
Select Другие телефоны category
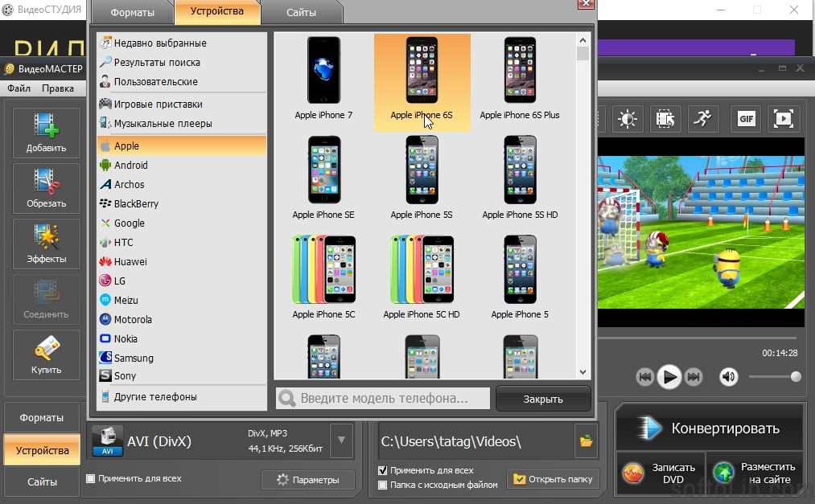[181, 396]
